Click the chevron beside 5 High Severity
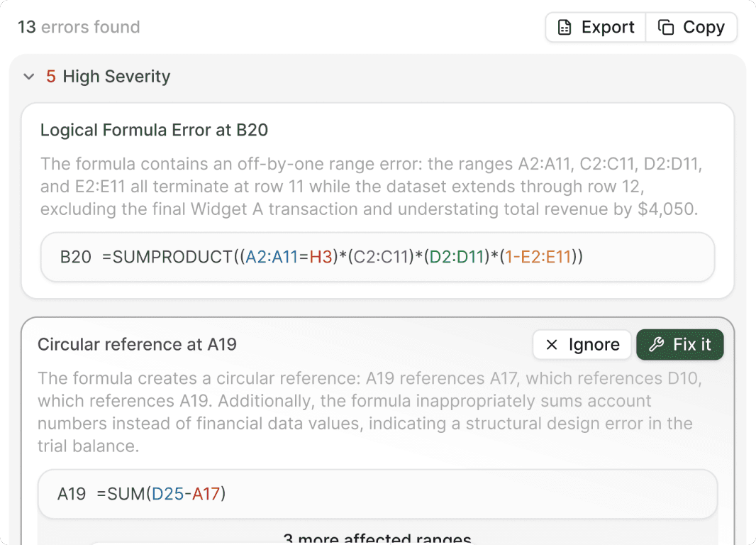 [28, 76]
